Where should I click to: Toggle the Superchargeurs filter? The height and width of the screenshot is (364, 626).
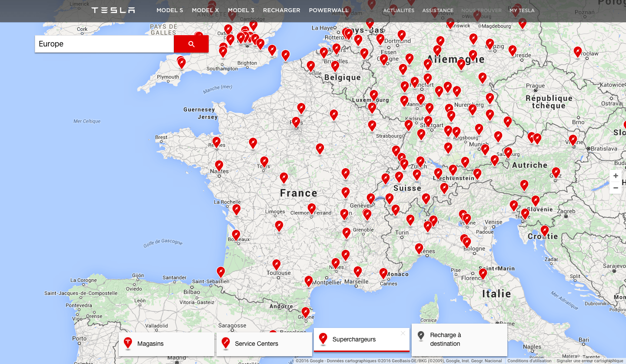tap(362, 340)
